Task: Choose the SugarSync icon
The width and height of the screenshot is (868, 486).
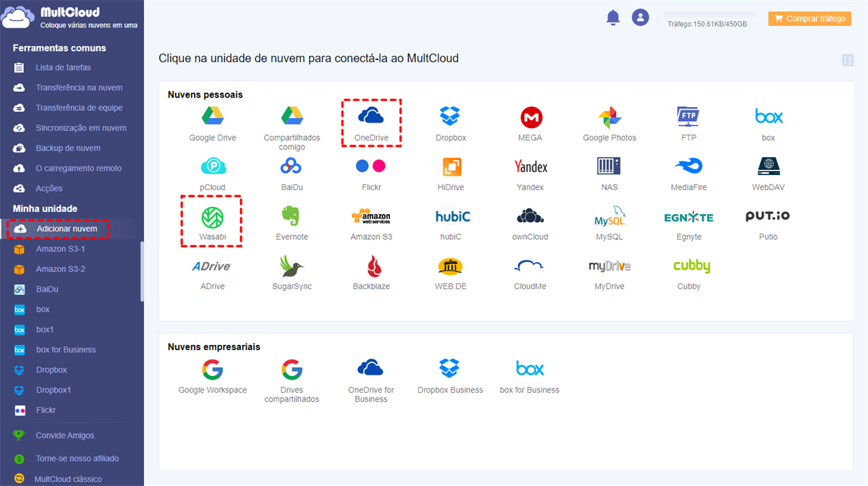Action: (292, 266)
